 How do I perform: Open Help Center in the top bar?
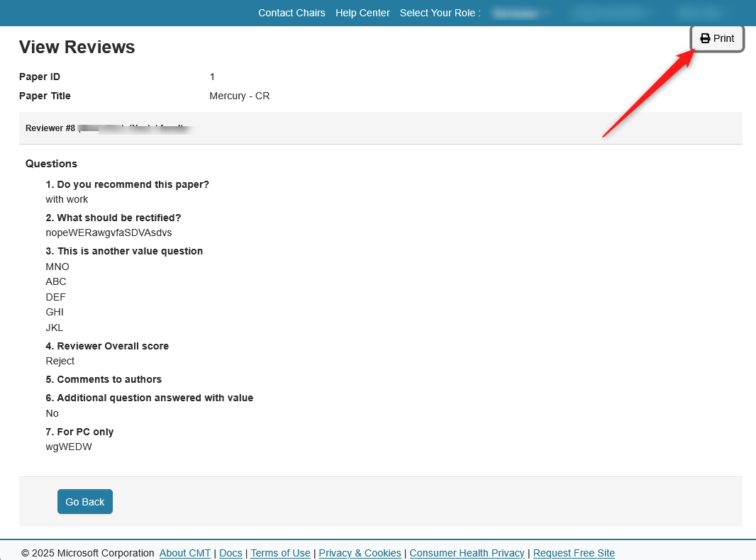coord(362,13)
